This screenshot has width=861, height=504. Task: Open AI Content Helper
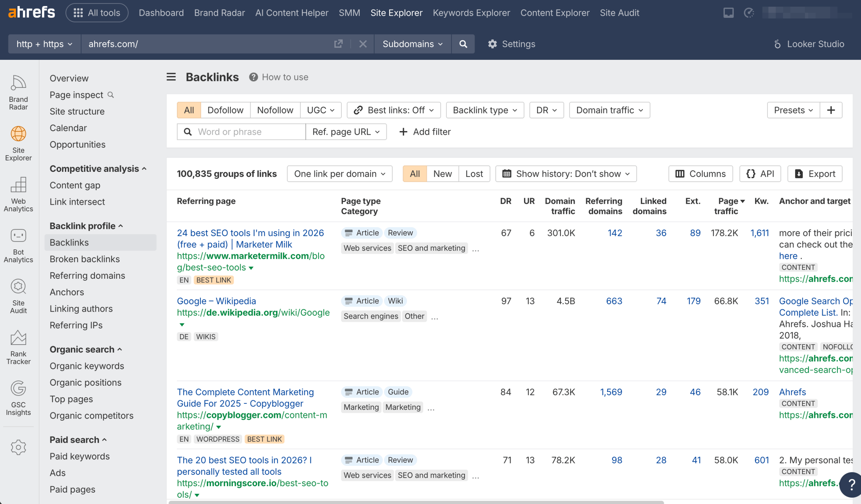tap(292, 13)
